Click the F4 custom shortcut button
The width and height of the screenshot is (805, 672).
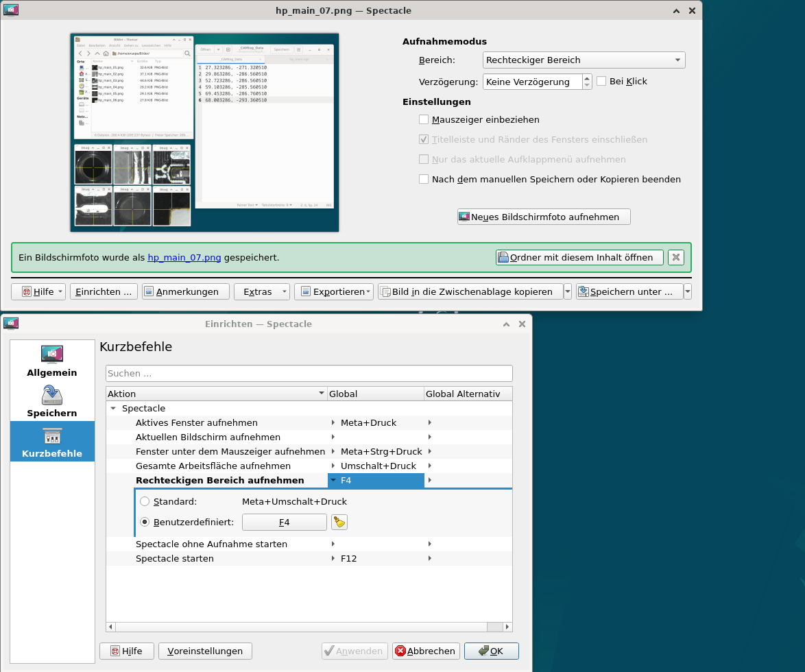285,522
